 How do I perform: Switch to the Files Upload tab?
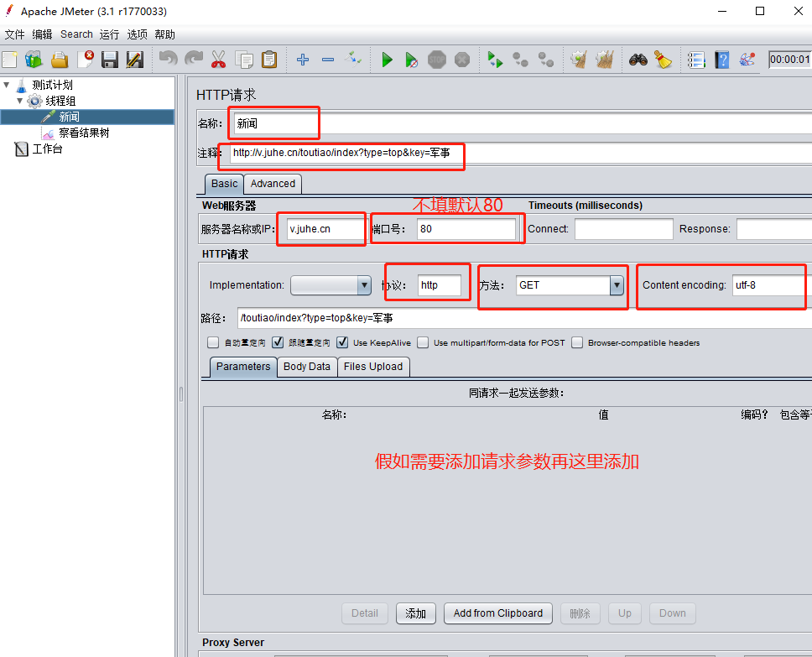coord(373,367)
